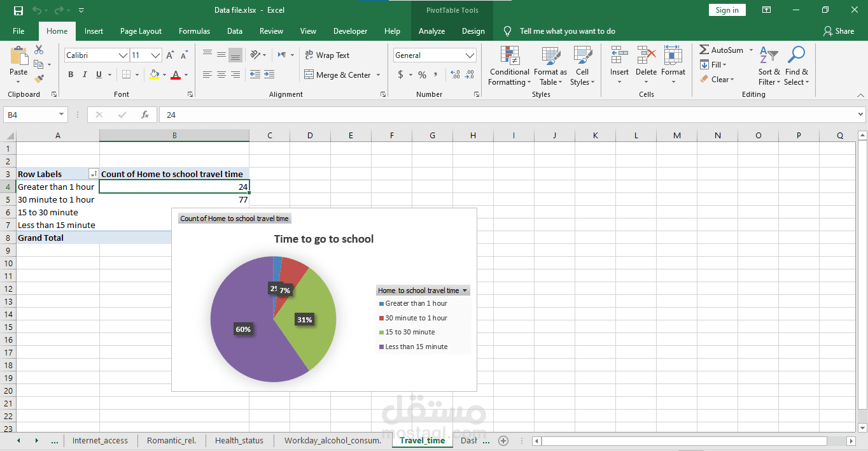868x451 pixels.
Task: Click the Share button
Action: point(838,31)
